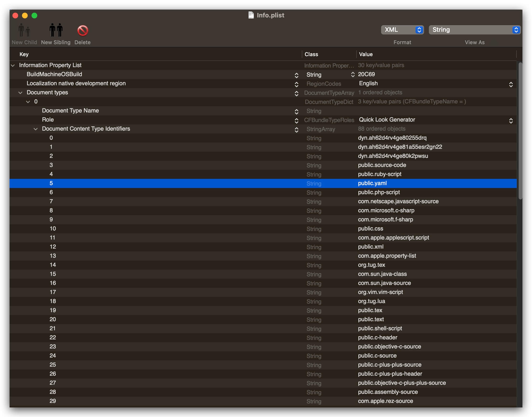Collapse Document Content Type Identifiers
532x417 pixels.
click(x=36, y=129)
